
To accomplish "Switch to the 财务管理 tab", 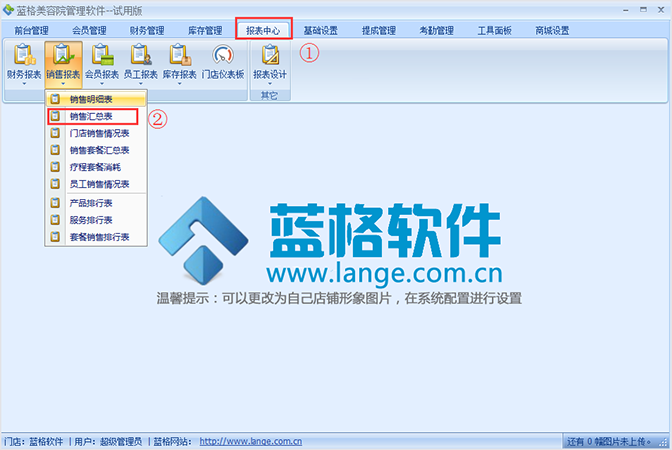I will point(147,30).
